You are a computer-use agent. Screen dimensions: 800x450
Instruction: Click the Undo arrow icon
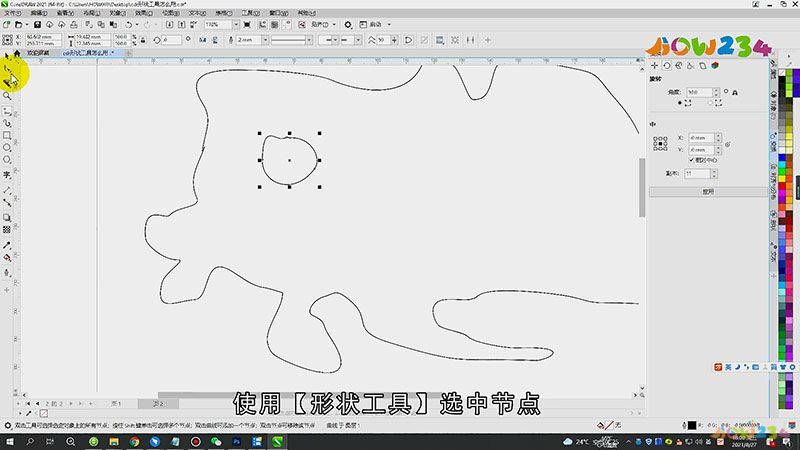(129, 24)
